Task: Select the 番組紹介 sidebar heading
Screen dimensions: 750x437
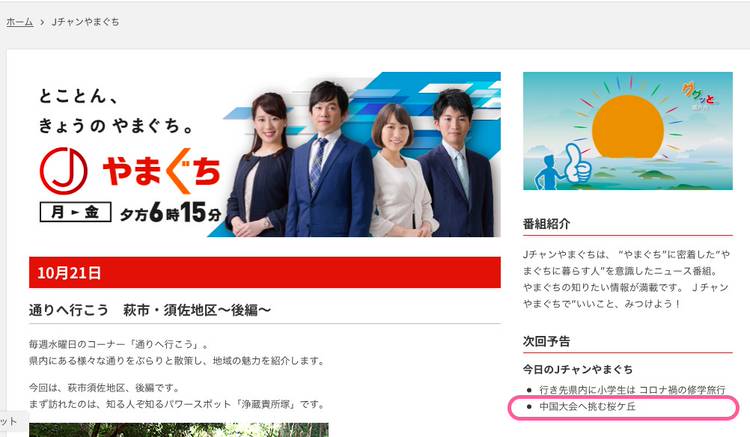Action: click(x=546, y=224)
